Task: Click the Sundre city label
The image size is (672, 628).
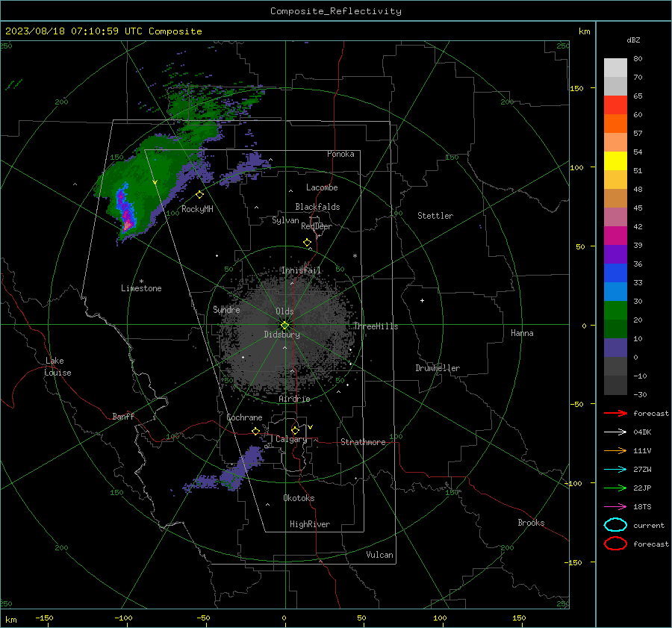Action: (x=226, y=309)
